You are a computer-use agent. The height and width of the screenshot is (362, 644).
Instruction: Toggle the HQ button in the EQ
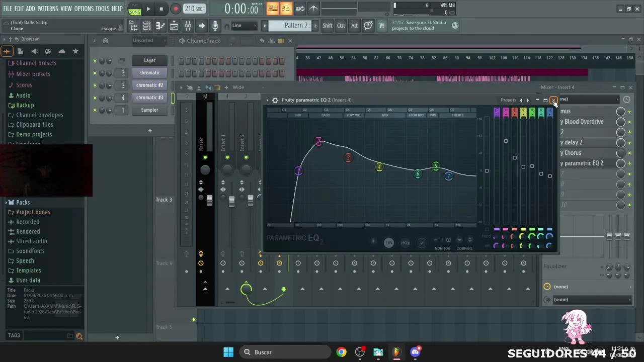point(405,243)
